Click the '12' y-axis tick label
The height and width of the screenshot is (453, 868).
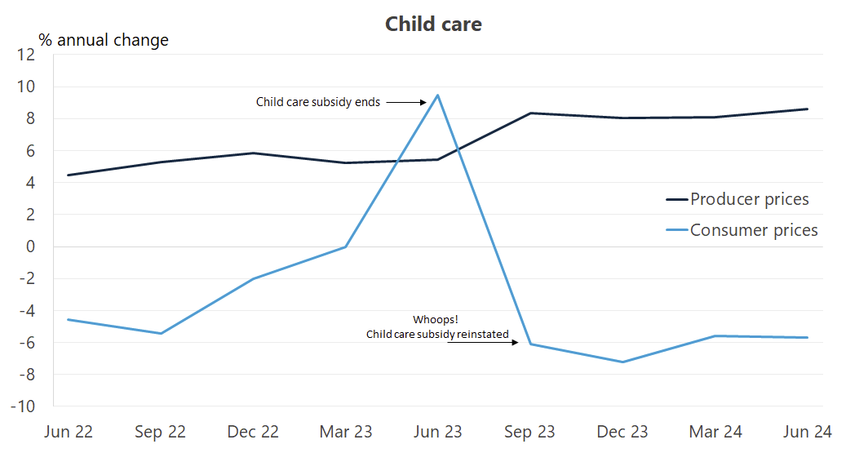26,55
